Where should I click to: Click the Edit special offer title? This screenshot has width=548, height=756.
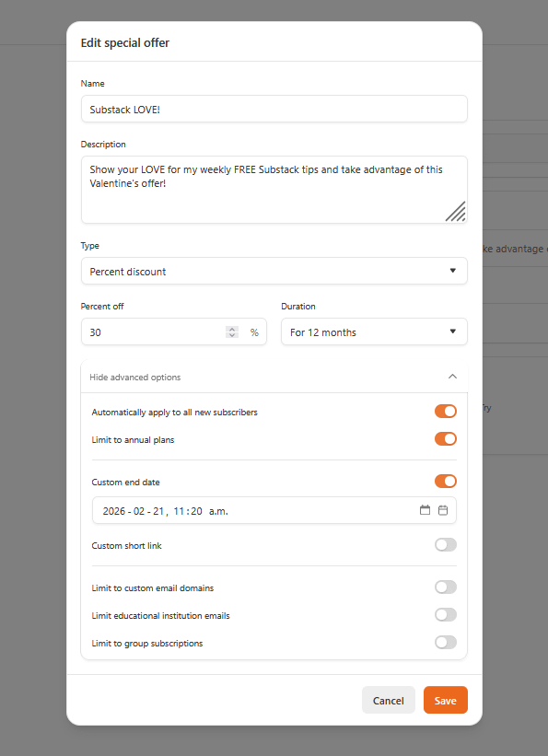[x=125, y=43]
